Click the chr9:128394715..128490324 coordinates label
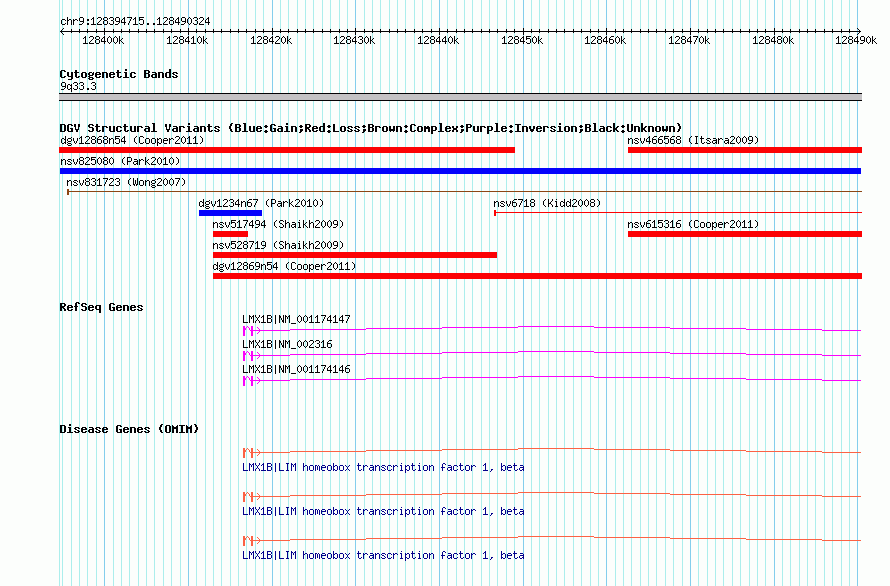Viewport: 890px width, 586px height. [x=135, y=21]
